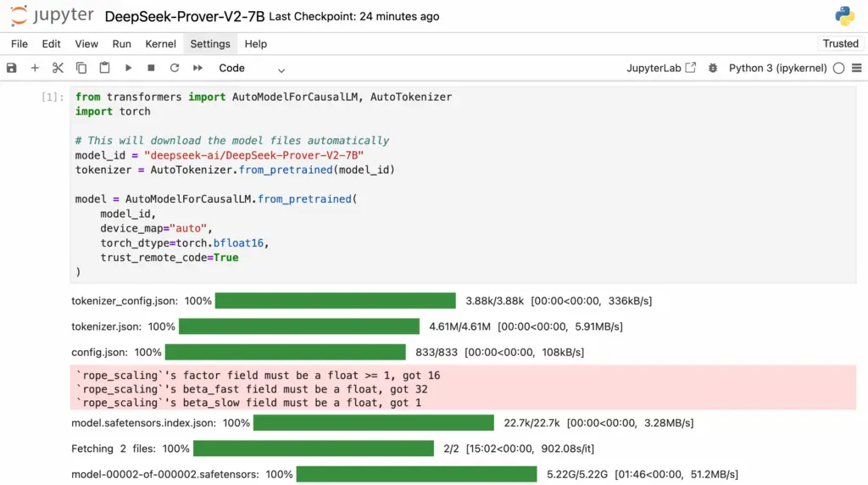Screen dimensions: 868x485
Task: Click the Python logo icon
Action: (845, 16)
